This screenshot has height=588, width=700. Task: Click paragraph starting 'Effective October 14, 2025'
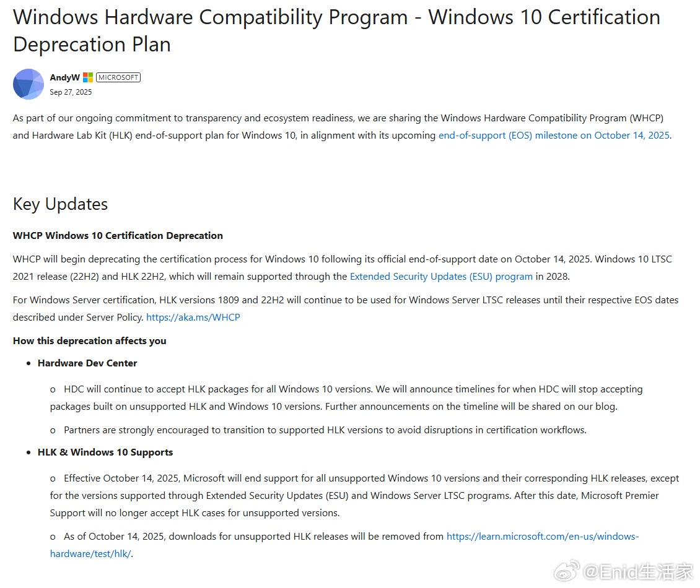[364, 495]
